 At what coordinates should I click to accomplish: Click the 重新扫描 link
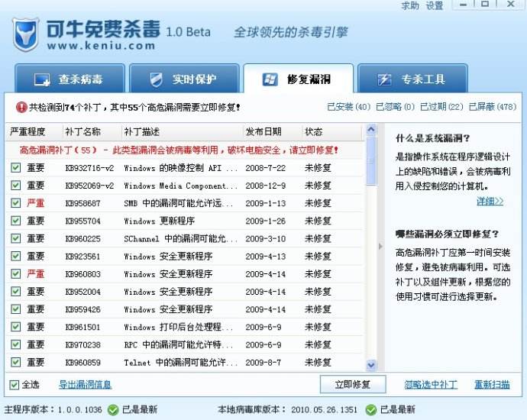tap(492, 385)
